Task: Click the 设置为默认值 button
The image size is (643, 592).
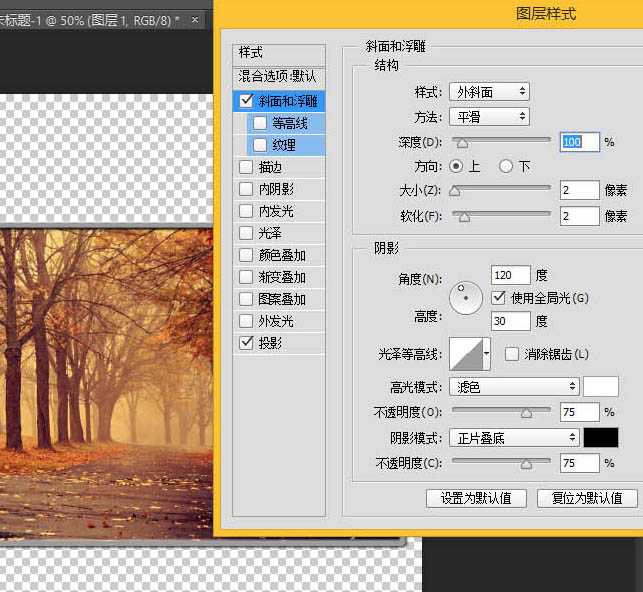Action: click(x=476, y=499)
